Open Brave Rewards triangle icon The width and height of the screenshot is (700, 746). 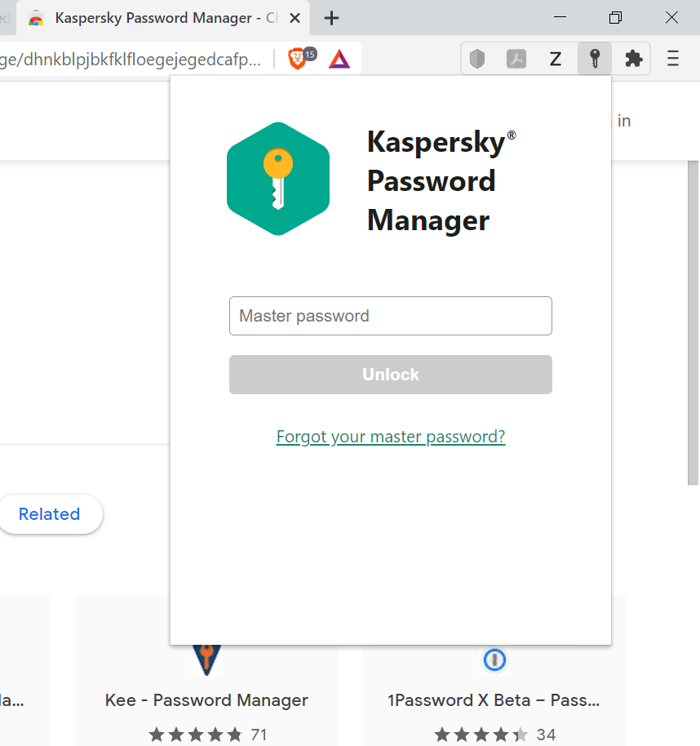point(339,60)
